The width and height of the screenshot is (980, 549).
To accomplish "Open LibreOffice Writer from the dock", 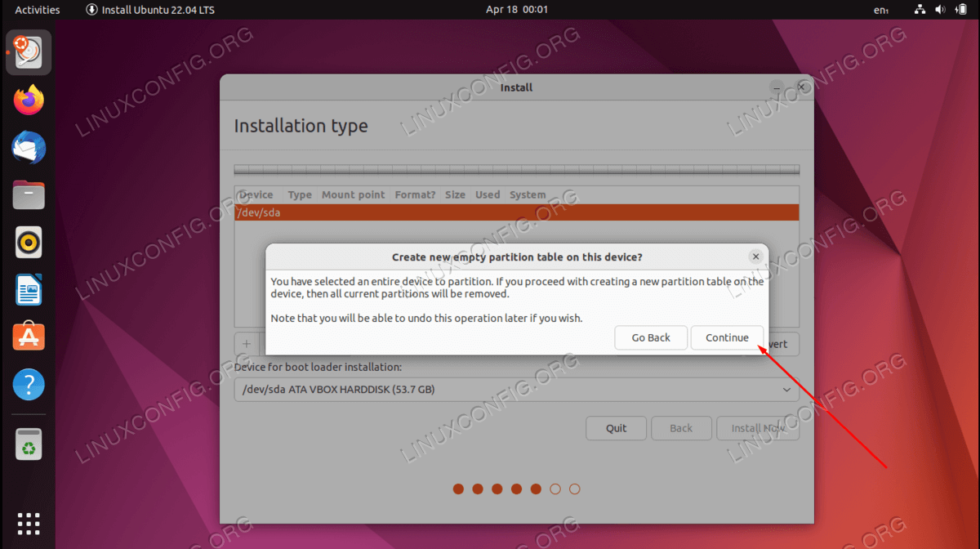I will pyautogui.click(x=29, y=290).
